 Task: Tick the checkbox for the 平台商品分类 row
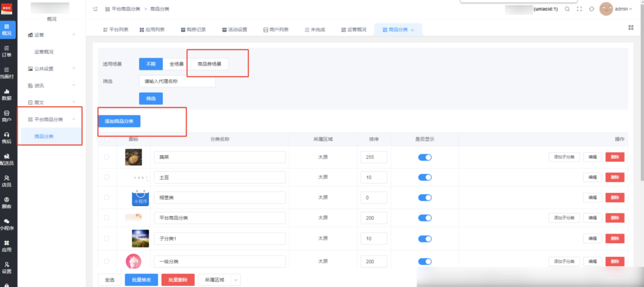107,218
